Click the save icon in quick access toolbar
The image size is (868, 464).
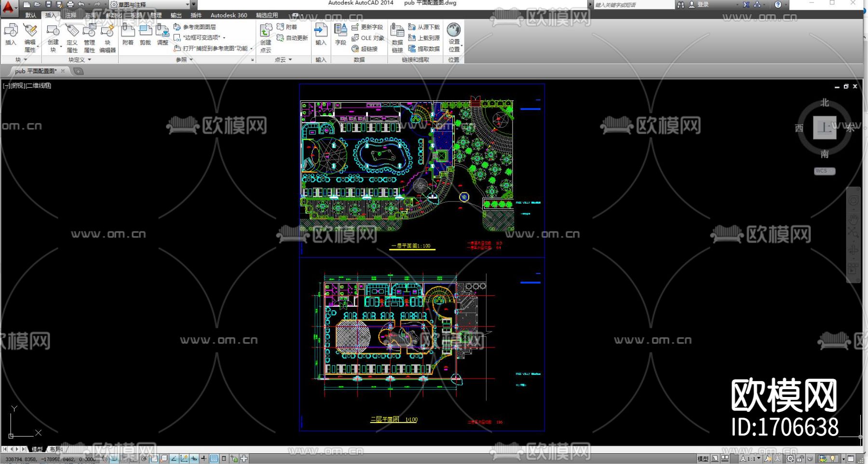[x=48, y=4]
